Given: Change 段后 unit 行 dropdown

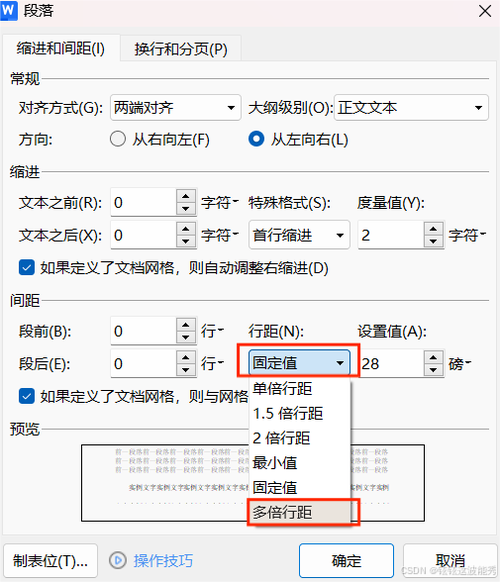Looking at the screenshot, I should (212, 363).
